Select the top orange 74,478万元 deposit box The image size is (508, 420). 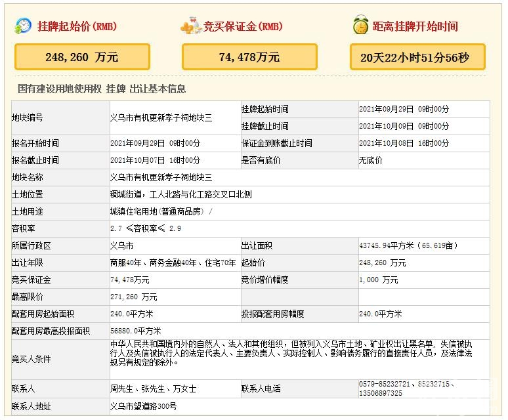249,57
